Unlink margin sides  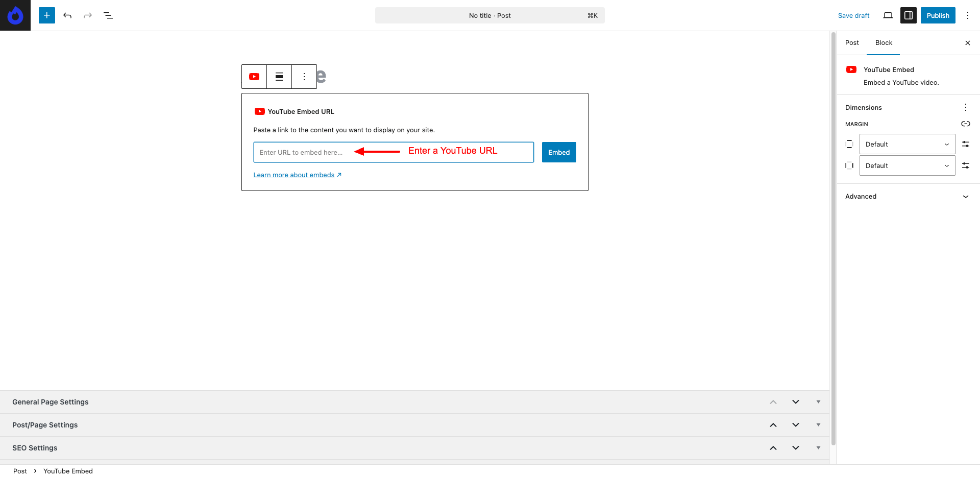[966, 124]
